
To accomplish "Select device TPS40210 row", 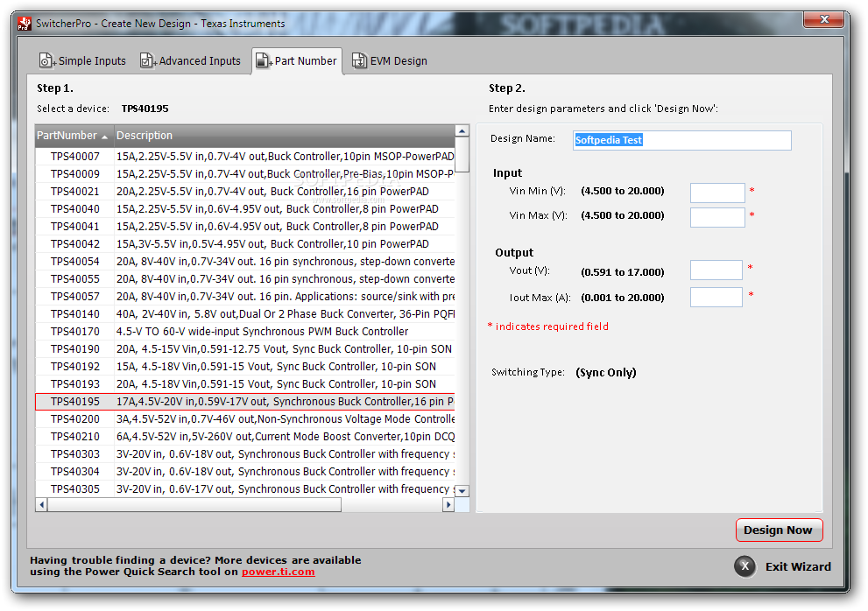I will 244,437.
